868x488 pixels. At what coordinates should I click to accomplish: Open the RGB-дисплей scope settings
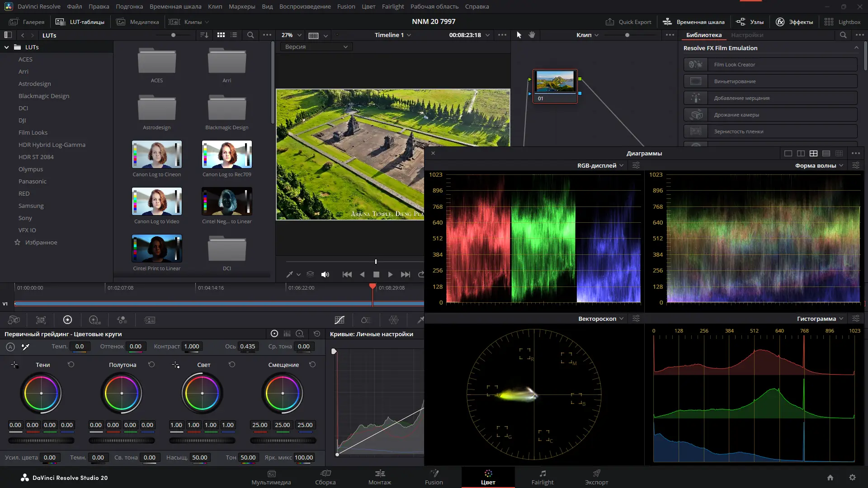(x=636, y=165)
